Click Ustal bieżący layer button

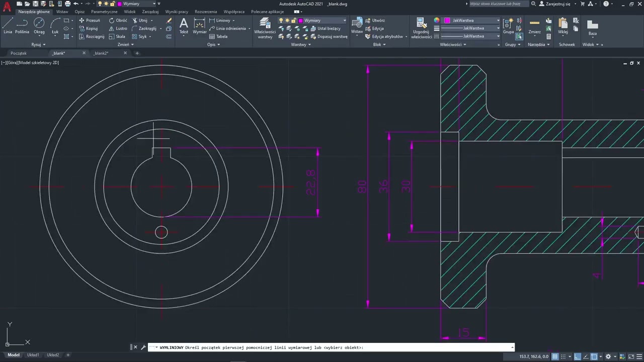click(x=325, y=29)
